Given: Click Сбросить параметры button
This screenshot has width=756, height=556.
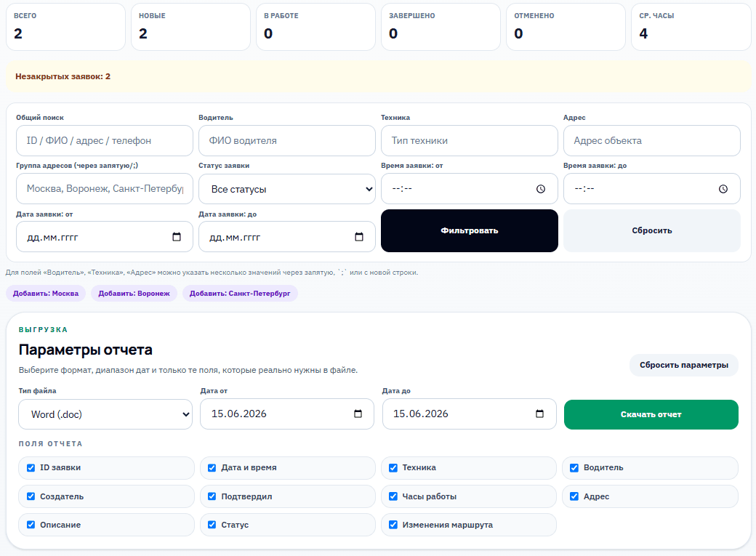Looking at the screenshot, I should tap(684, 365).
